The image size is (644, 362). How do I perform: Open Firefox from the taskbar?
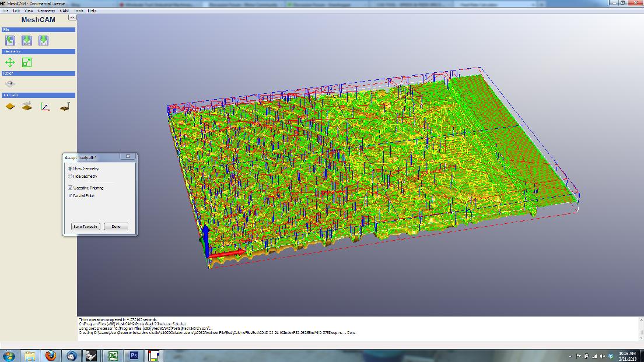point(51,356)
